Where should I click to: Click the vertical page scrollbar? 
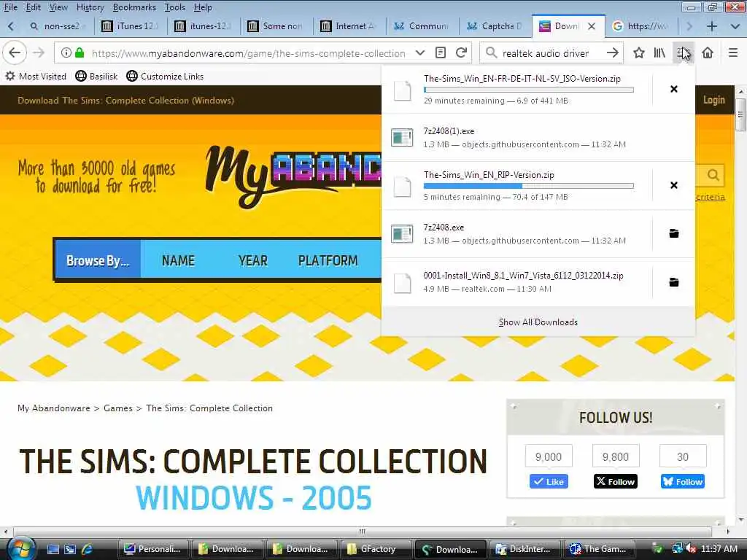740,114
